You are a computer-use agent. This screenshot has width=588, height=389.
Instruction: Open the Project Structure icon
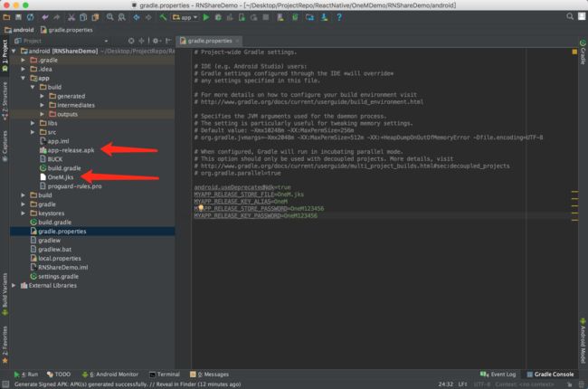click(x=309, y=17)
